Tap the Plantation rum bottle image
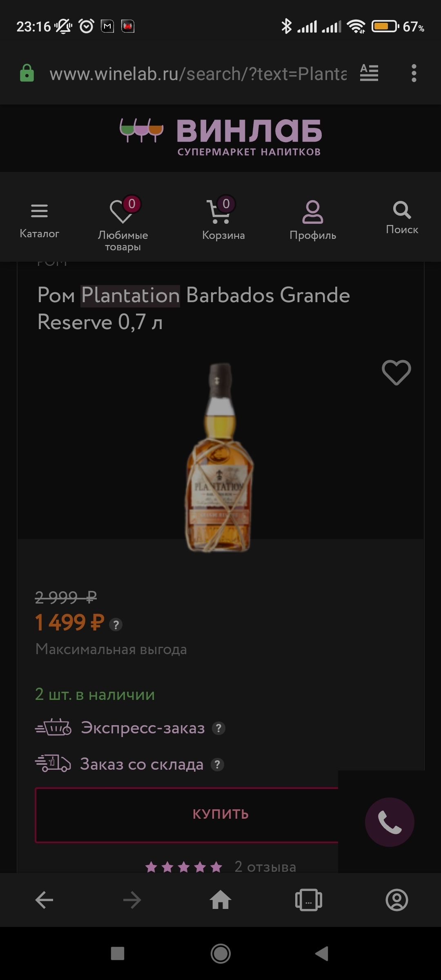The height and width of the screenshot is (980, 441). 220,457
